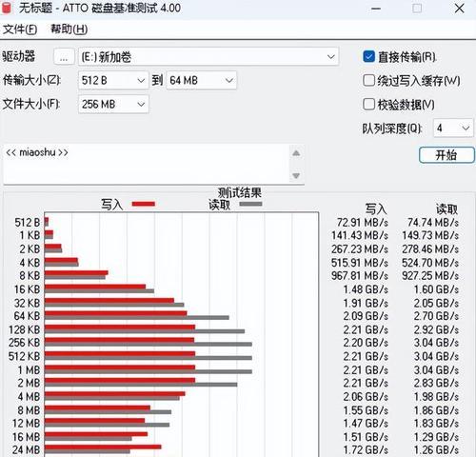Click the description box scroll down arrow
The width and height of the screenshot is (476, 457).
point(296,175)
